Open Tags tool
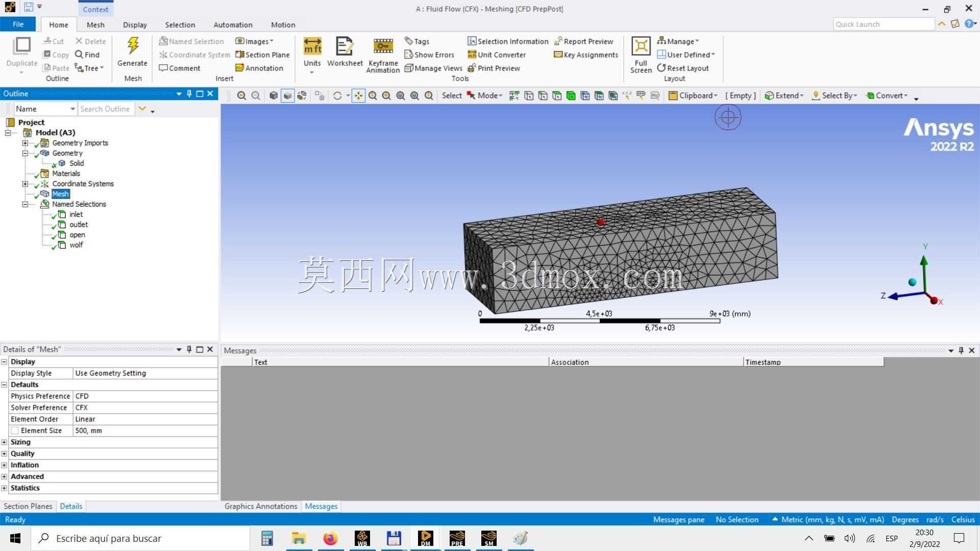 (417, 41)
